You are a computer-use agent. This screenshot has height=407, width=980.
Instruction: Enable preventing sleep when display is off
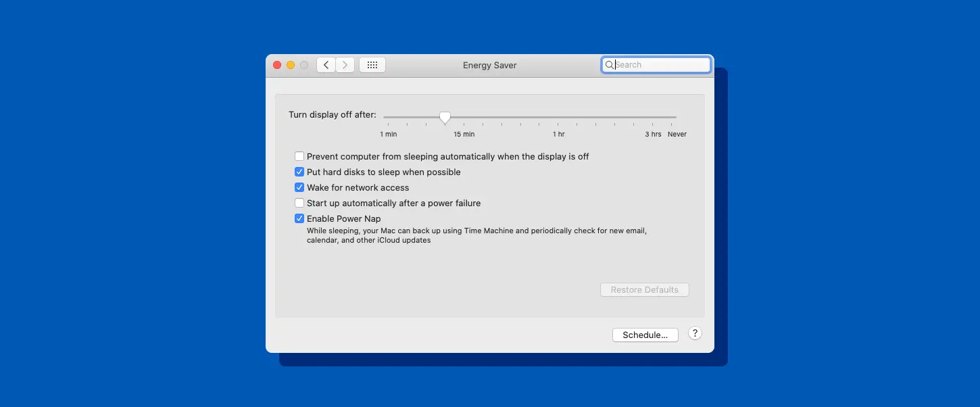point(299,156)
